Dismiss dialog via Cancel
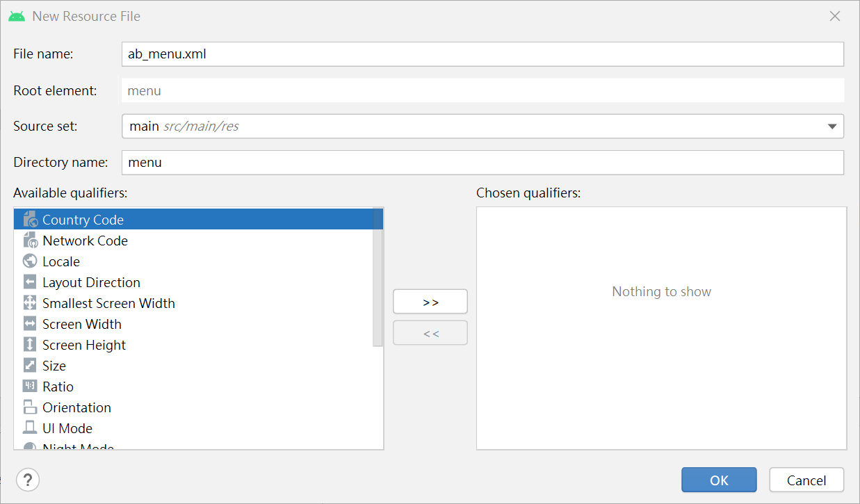860x504 pixels. 806,480
